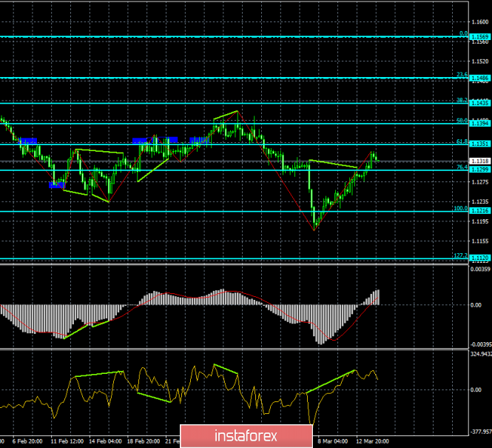Click the 50.0 Fibonacci level label
The height and width of the screenshot is (448, 492).
coord(462,121)
